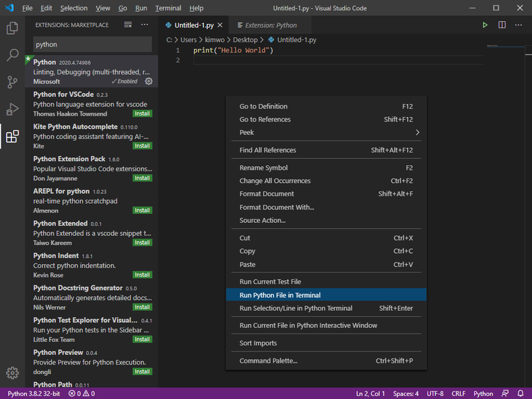Open the Source Control view

click(12, 82)
